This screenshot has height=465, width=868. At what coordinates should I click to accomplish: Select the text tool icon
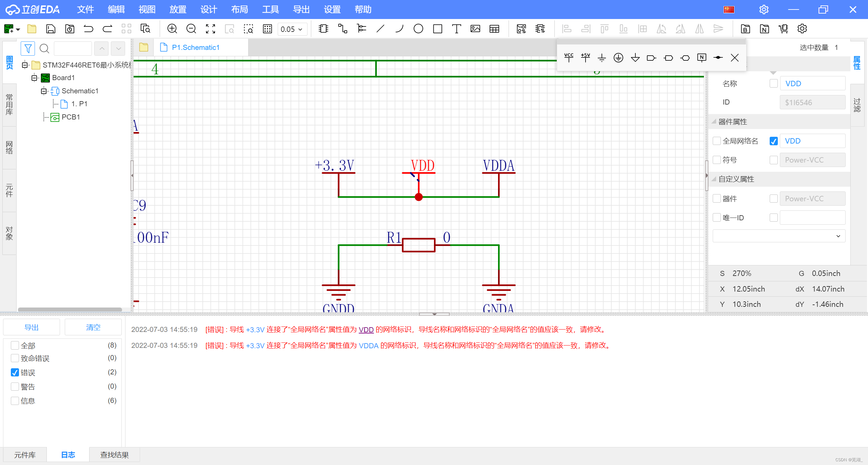pyautogui.click(x=456, y=29)
